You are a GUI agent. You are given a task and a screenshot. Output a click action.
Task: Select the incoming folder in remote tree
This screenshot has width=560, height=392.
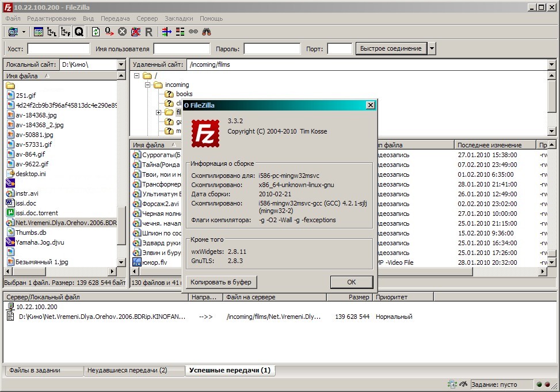click(x=177, y=85)
